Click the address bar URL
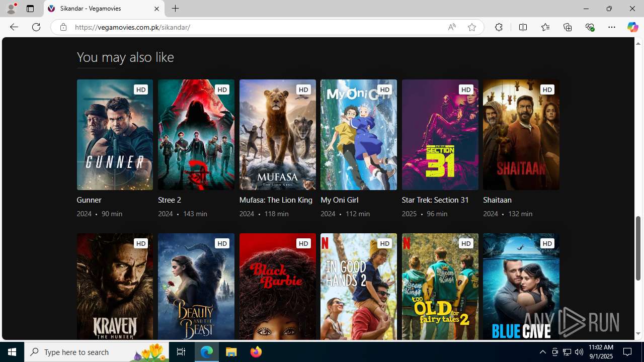 tap(132, 27)
